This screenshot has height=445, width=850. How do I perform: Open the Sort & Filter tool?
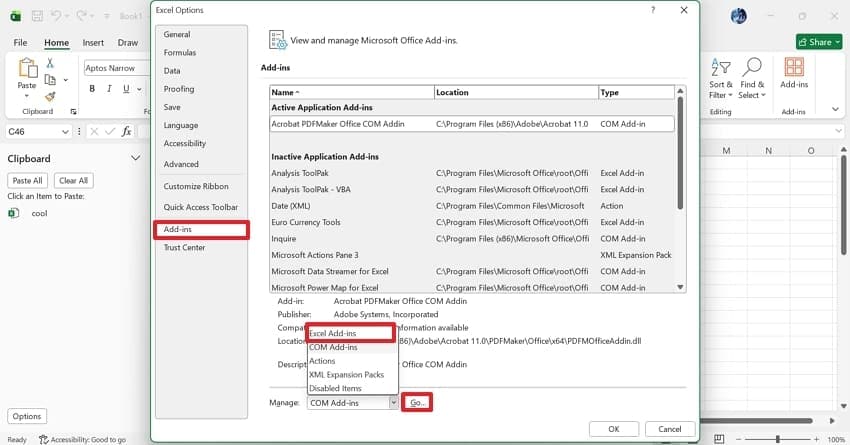pos(720,79)
